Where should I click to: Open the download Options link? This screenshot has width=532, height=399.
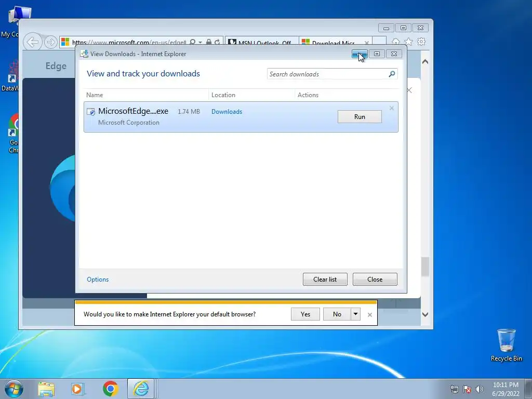click(x=98, y=279)
